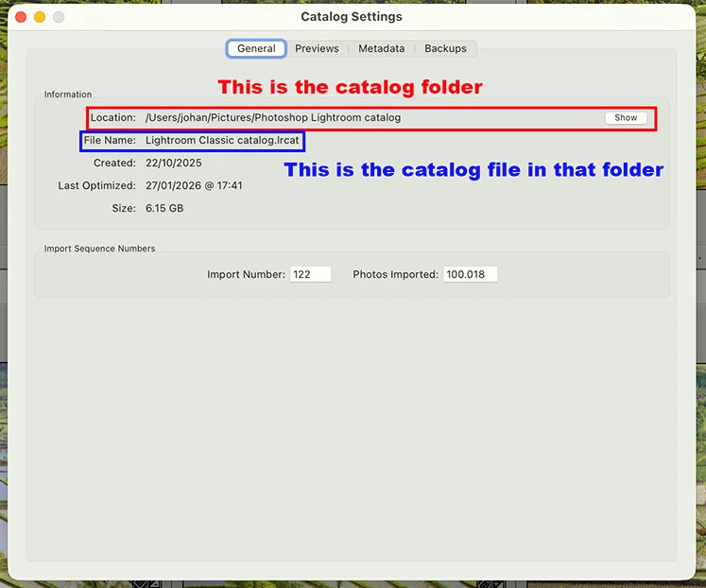
Task: Click the Catalog Settings window title
Action: (352, 17)
